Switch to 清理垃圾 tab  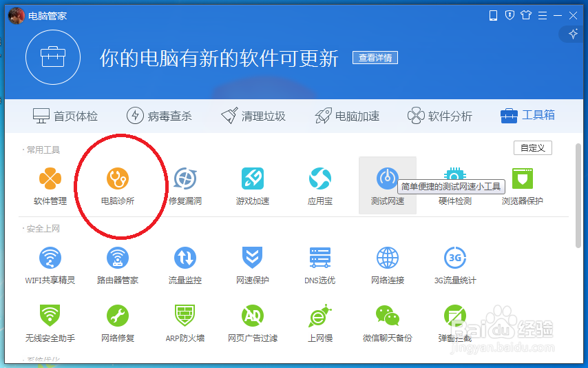coord(253,116)
